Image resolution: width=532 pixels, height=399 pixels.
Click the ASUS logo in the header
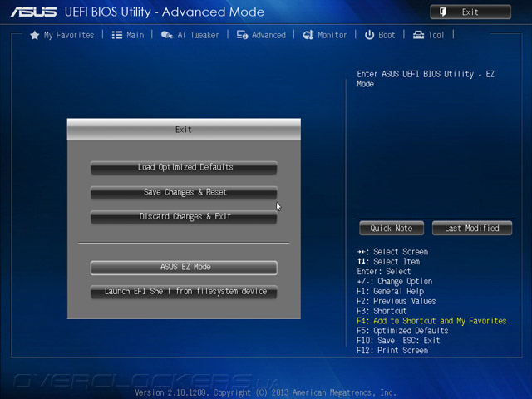pos(34,12)
